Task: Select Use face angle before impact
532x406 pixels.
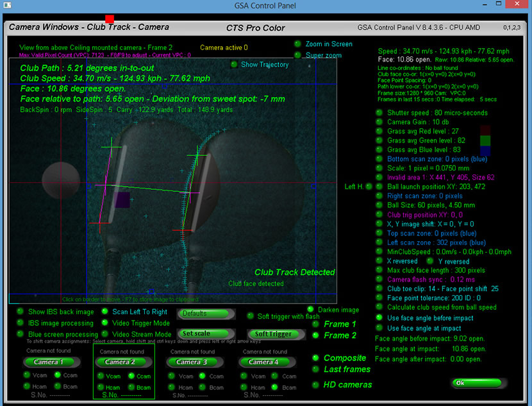Action: click(x=379, y=317)
